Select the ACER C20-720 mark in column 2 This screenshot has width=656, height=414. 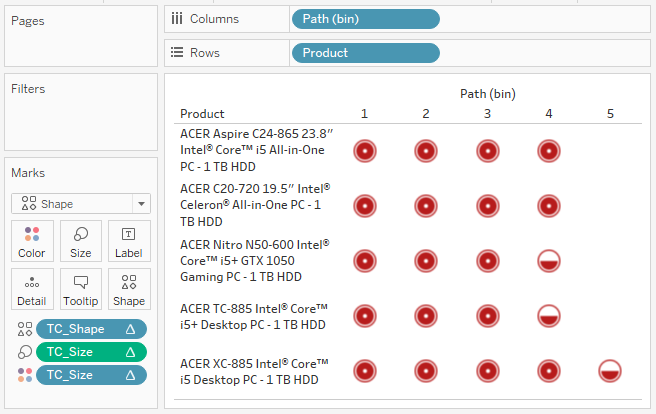(426, 206)
